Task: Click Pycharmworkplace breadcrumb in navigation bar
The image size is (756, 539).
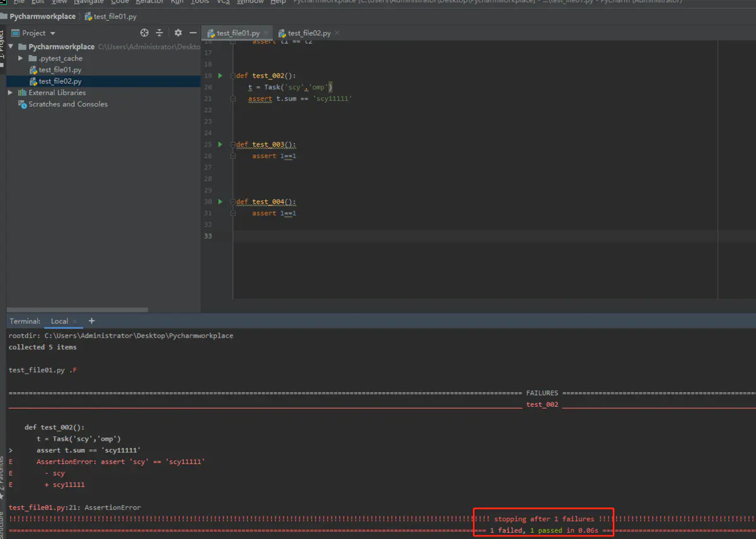Action: (42, 16)
